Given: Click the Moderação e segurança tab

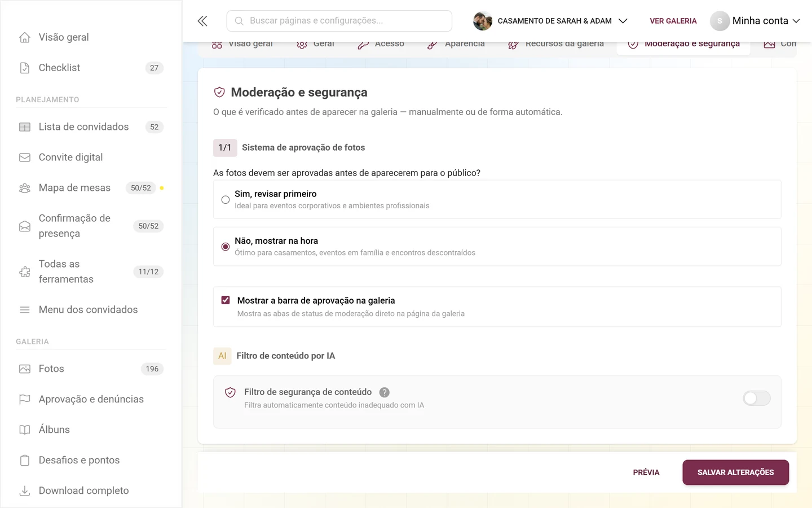Looking at the screenshot, I should (x=683, y=44).
